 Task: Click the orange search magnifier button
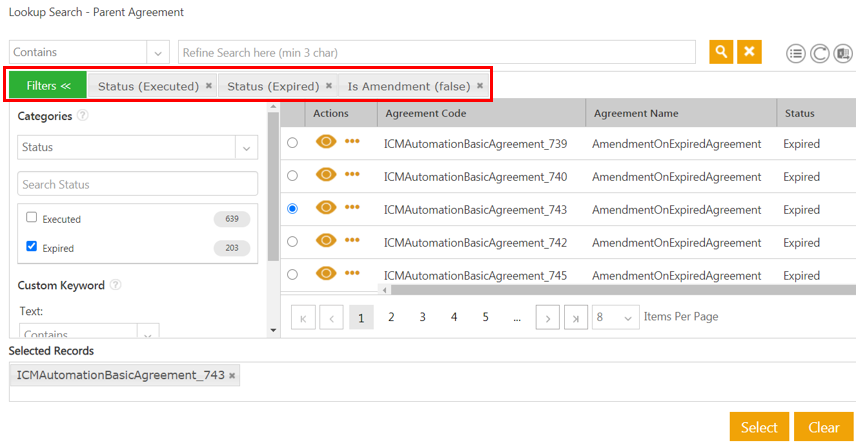pos(721,52)
